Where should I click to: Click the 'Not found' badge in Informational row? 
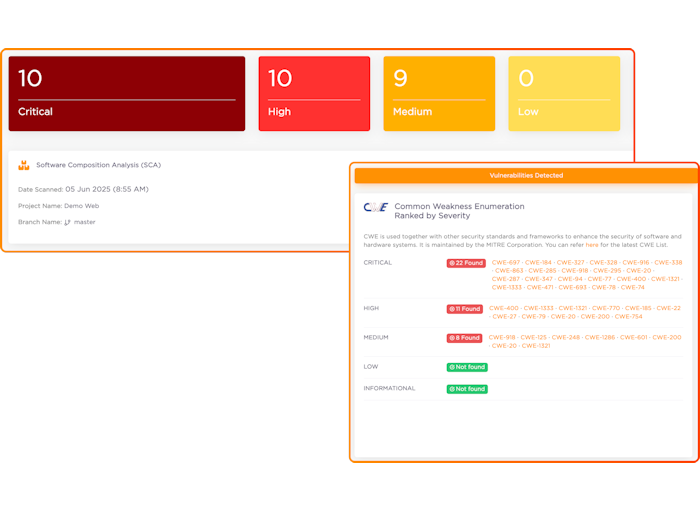467,389
